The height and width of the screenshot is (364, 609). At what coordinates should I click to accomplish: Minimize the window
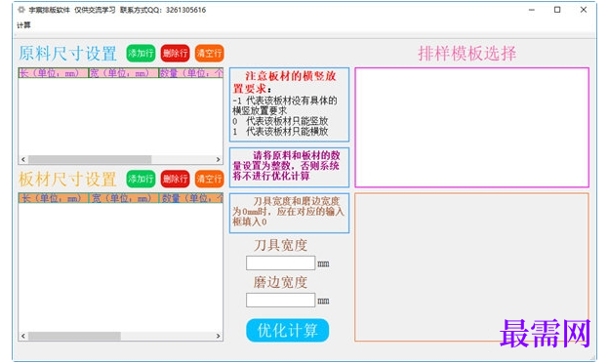(532, 10)
